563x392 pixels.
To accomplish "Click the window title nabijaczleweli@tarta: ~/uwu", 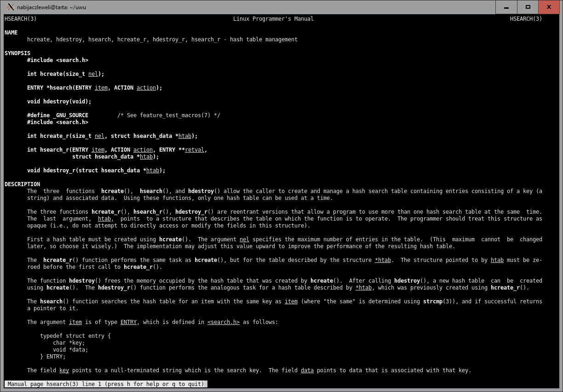I will point(52,7).
